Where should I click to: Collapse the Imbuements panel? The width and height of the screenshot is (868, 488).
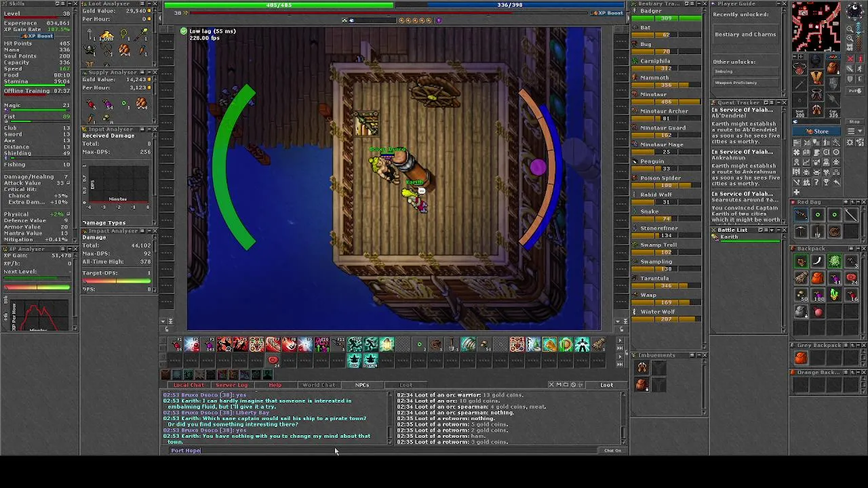[699, 355]
